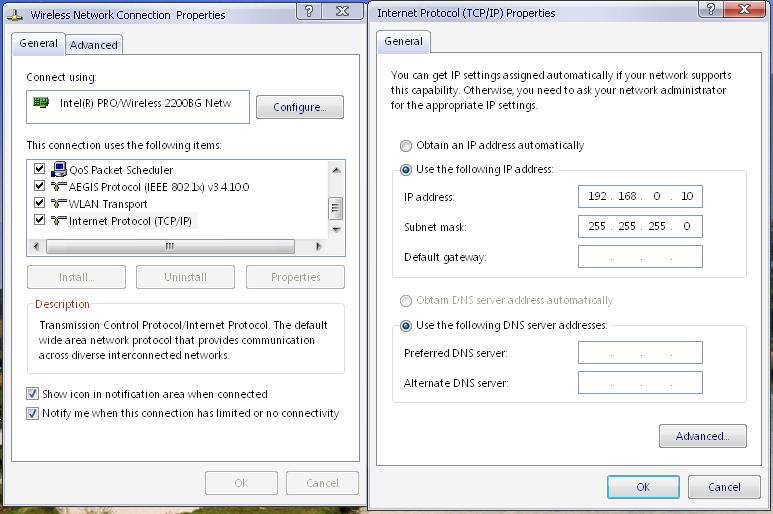Switch to the Advanced tab
773x514 pixels.
point(94,45)
